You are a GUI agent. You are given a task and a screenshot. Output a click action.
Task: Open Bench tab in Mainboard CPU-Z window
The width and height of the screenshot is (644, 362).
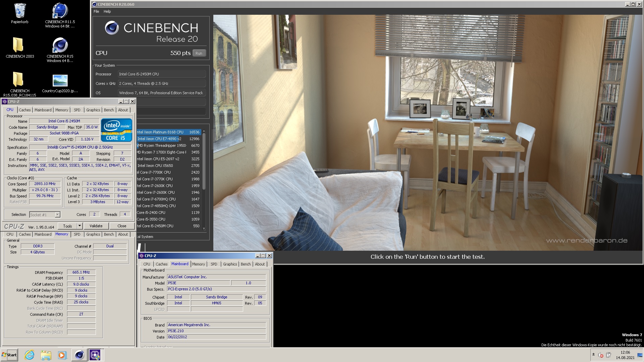[246, 264]
